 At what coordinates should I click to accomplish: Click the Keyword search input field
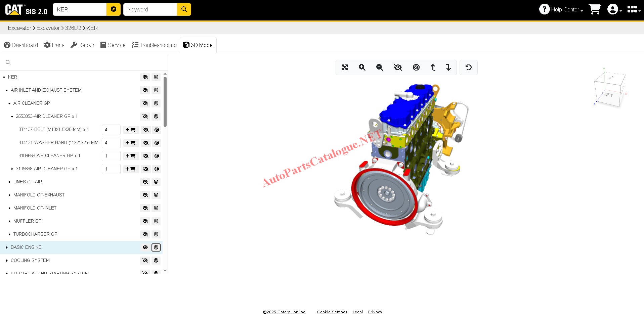click(150, 9)
